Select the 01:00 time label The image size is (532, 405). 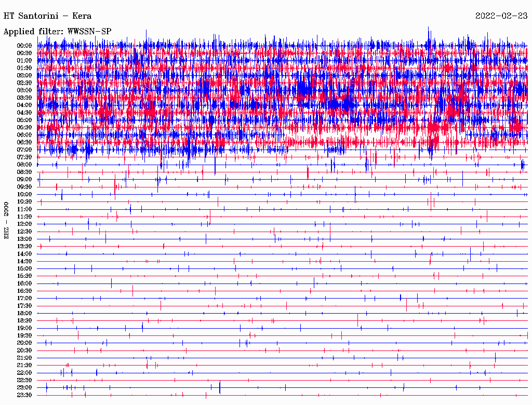[24, 61]
